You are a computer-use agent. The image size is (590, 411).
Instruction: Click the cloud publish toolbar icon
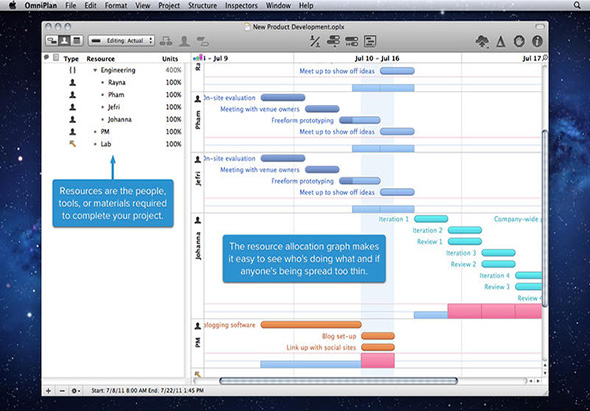pos(482,41)
